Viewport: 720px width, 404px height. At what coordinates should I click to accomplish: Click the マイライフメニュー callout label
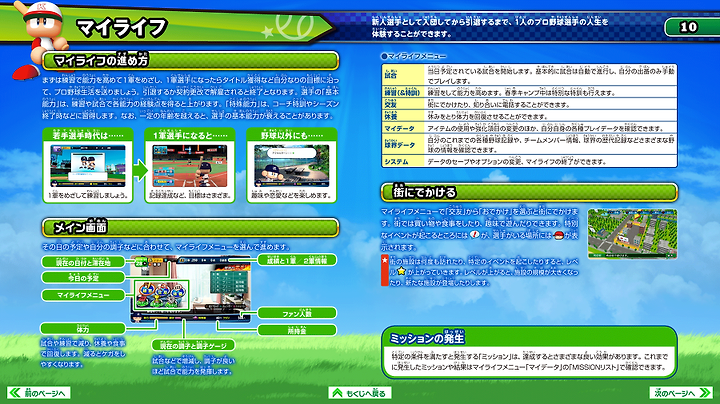83,295
